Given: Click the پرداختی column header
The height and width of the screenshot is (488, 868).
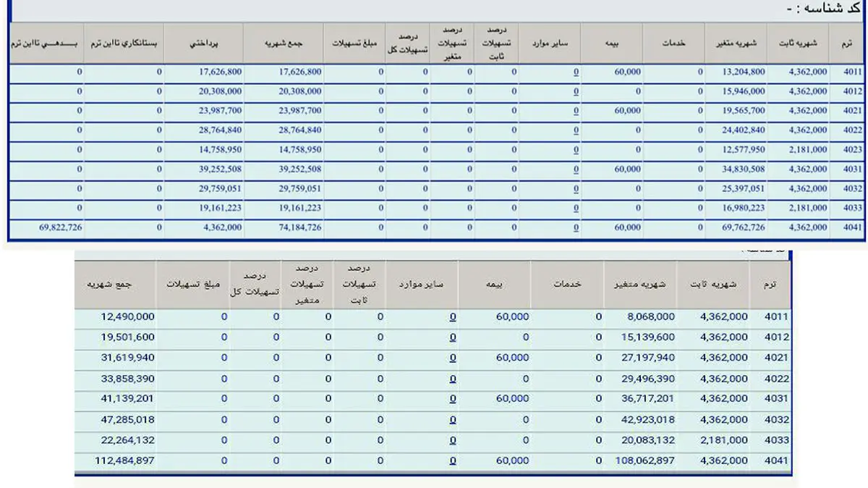Looking at the screenshot, I should (202, 43).
